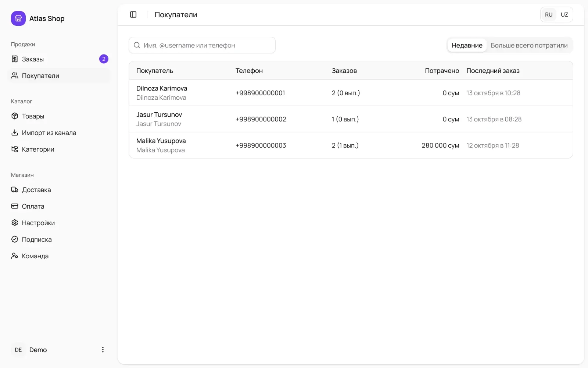Select the Недавние sort tab
This screenshot has height=368, width=588.
[467, 45]
